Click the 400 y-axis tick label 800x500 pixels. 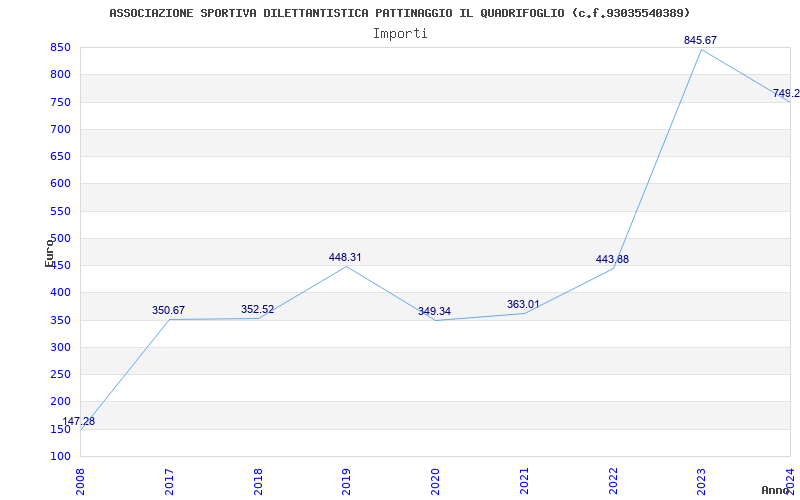(60, 293)
